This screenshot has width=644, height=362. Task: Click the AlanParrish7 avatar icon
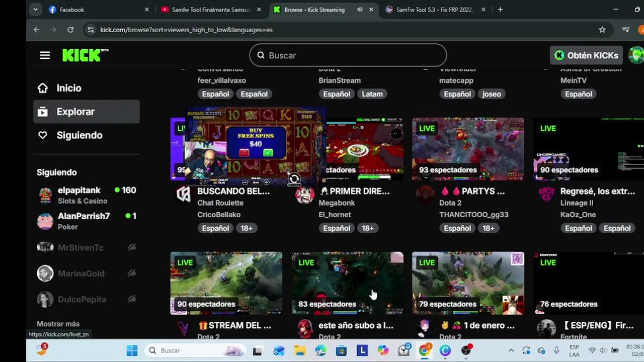coord(45,221)
